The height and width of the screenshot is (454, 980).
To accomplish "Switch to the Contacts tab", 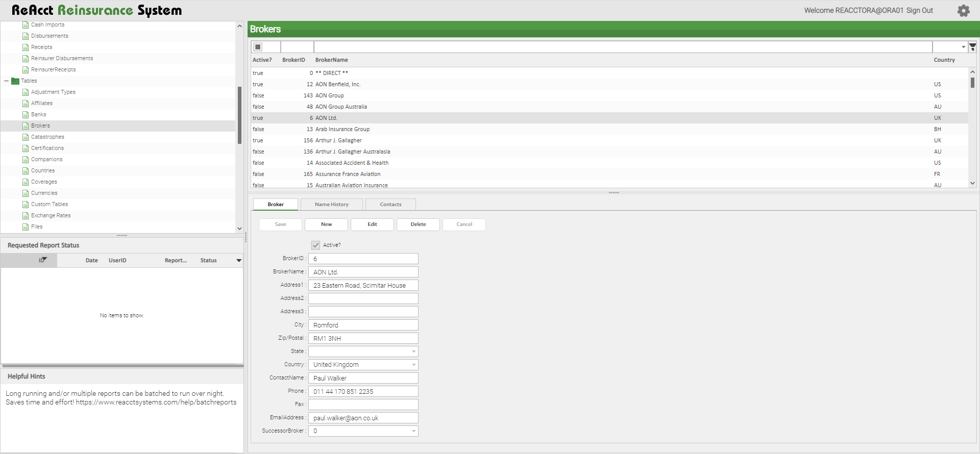I will tap(390, 205).
